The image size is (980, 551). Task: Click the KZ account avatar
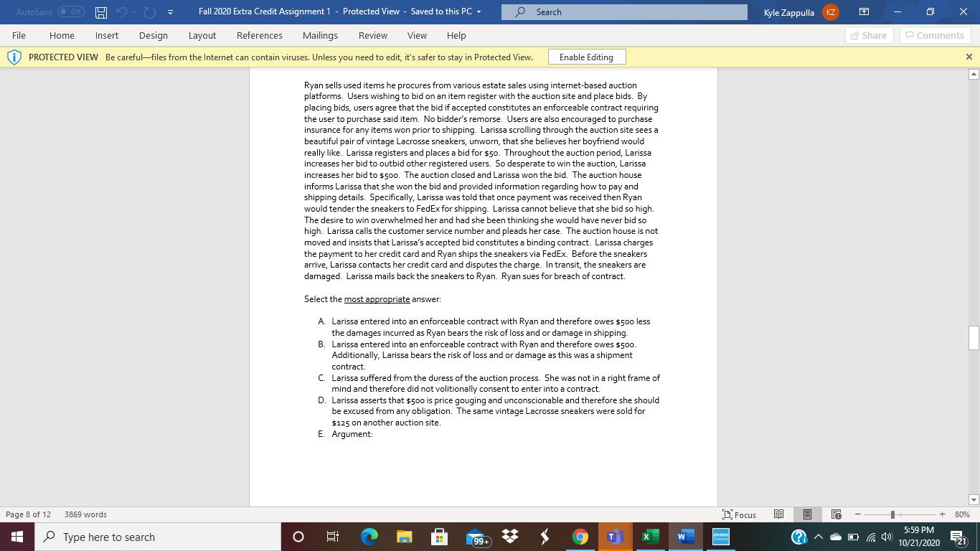830,12
